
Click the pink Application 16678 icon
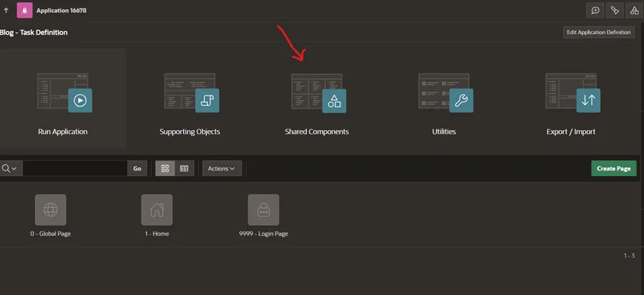[x=24, y=10]
